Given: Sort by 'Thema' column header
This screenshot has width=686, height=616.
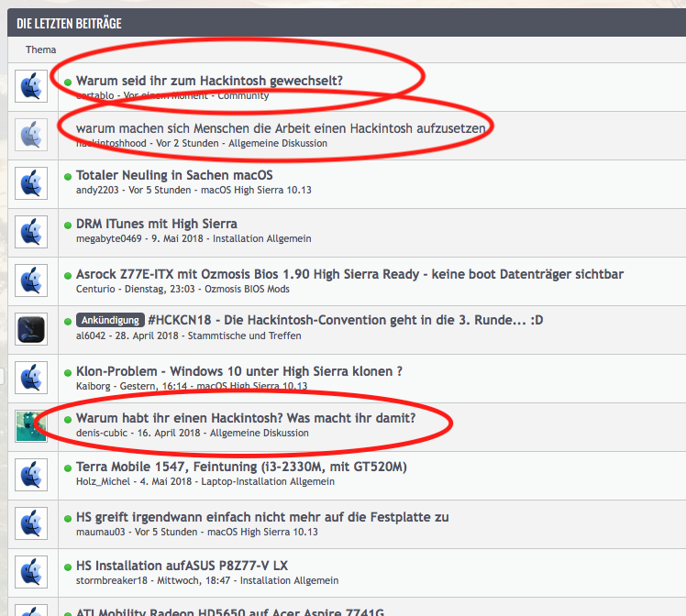Looking at the screenshot, I should pos(40,49).
